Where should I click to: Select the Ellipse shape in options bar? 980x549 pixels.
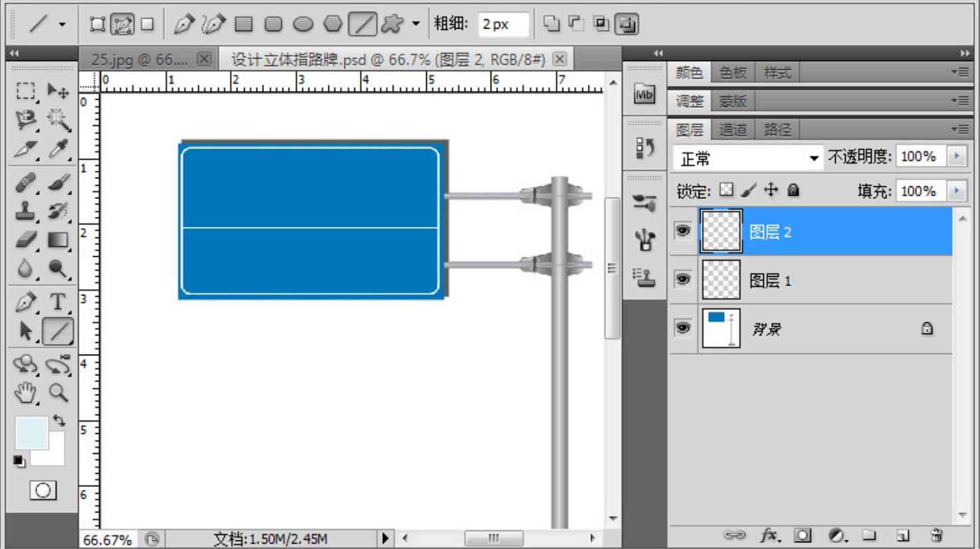[303, 25]
